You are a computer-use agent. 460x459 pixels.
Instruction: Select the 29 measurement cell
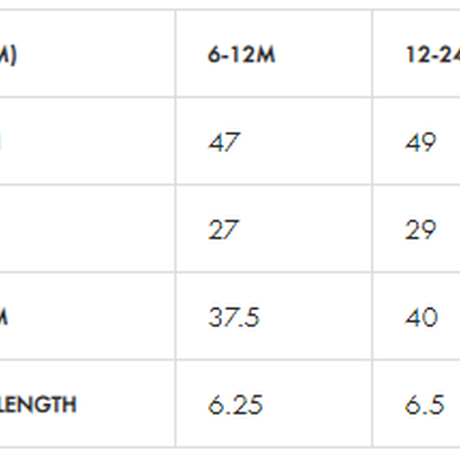click(x=420, y=230)
